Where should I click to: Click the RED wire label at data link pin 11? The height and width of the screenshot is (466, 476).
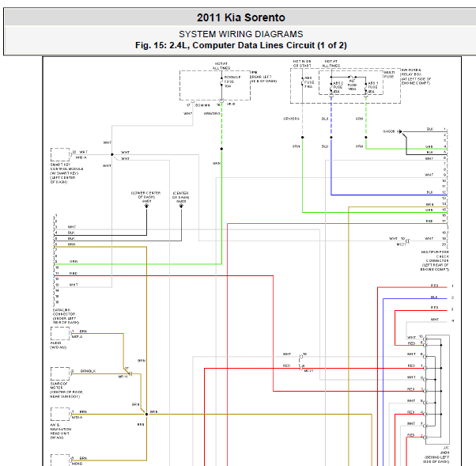[x=74, y=273]
